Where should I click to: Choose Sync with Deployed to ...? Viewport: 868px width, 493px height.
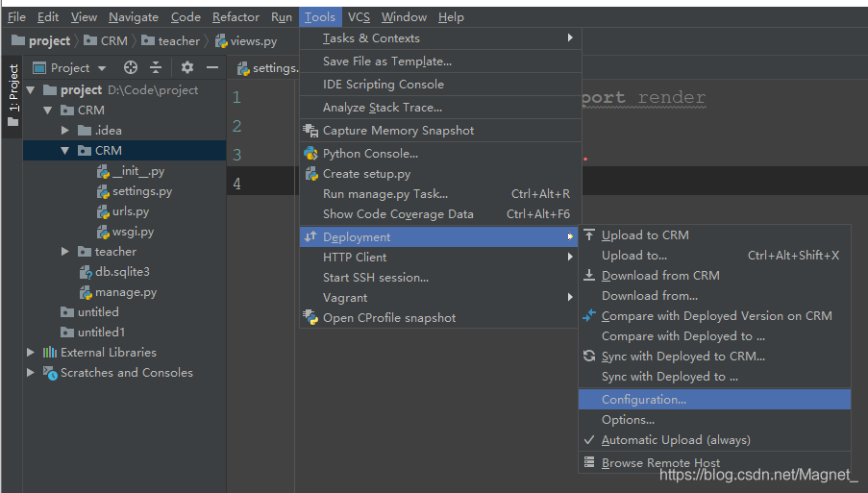(x=714, y=377)
